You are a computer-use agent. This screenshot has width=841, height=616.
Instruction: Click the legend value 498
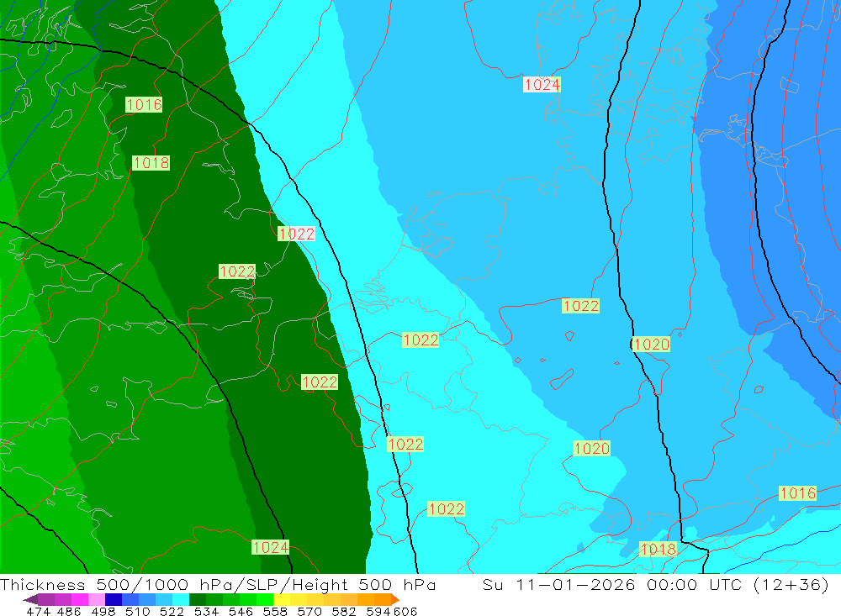(x=103, y=612)
